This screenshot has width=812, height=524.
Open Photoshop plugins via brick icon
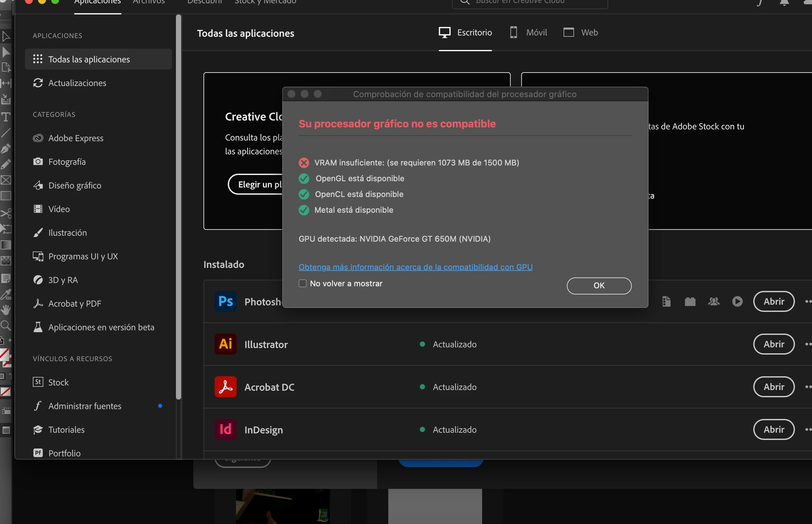690,301
